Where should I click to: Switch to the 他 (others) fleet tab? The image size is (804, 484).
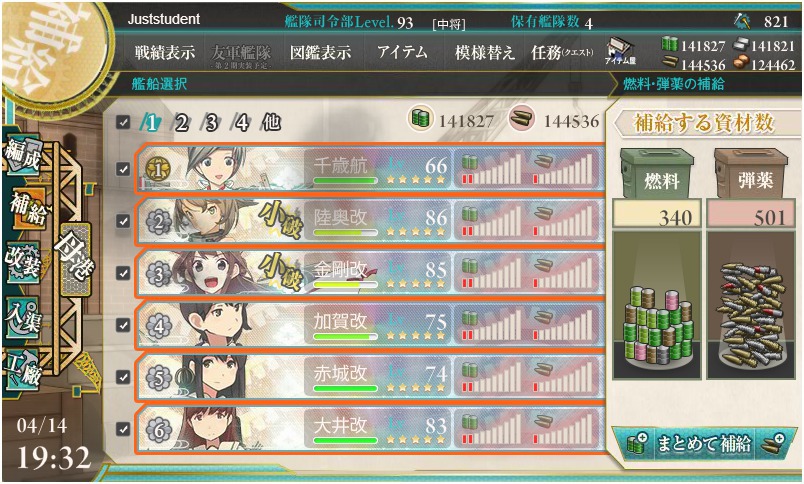tap(271, 123)
